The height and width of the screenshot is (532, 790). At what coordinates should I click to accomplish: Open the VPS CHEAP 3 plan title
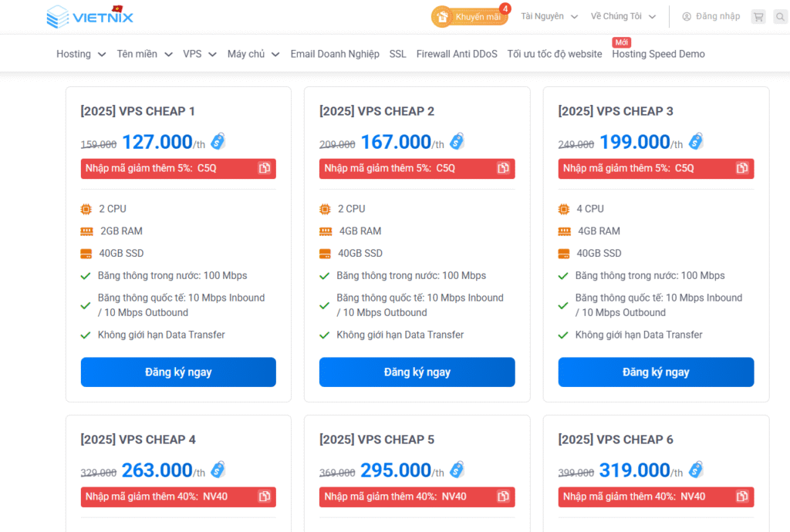click(616, 111)
